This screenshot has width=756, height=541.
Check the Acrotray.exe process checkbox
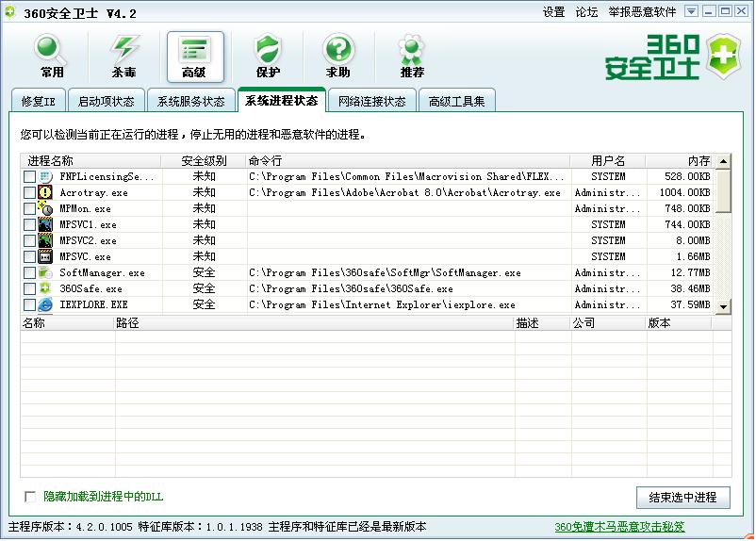click(x=30, y=192)
